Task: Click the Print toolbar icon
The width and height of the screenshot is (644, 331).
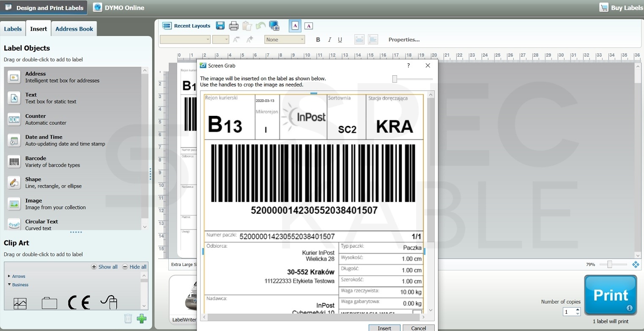Action: [234, 26]
